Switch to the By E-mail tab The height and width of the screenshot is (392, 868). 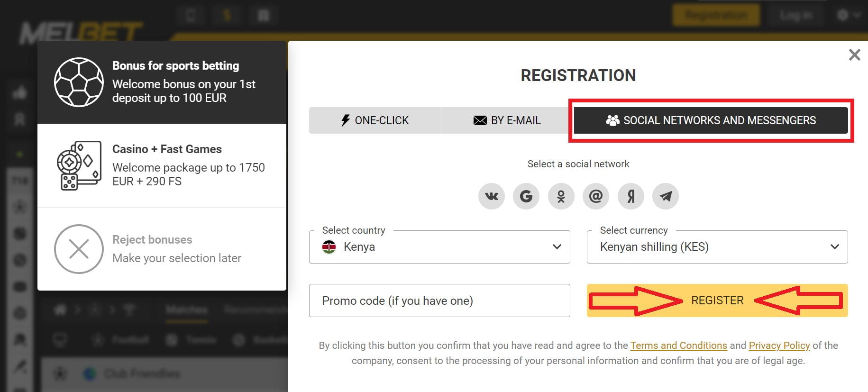click(x=507, y=120)
